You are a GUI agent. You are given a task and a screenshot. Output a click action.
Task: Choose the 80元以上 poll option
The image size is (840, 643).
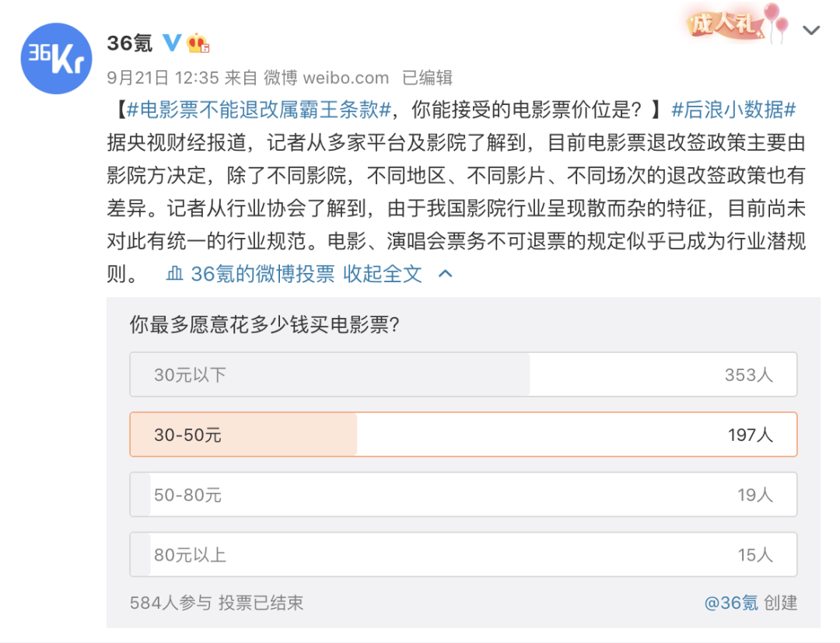pyautogui.click(x=463, y=554)
